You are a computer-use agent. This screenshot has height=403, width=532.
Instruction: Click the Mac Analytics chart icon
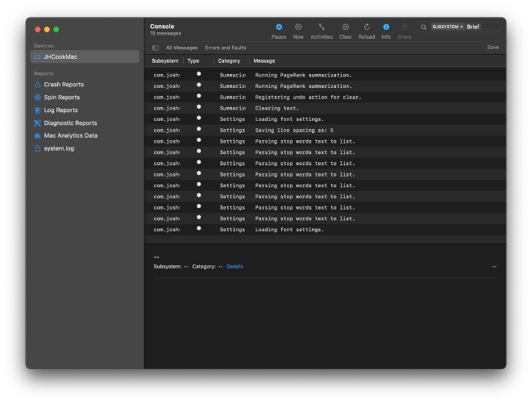(38, 135)
